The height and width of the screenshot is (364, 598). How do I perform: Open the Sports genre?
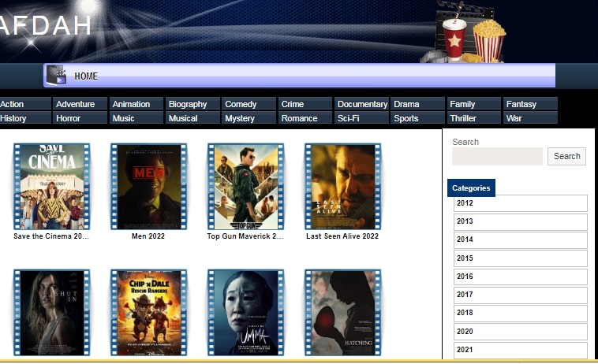coord(417,118)
